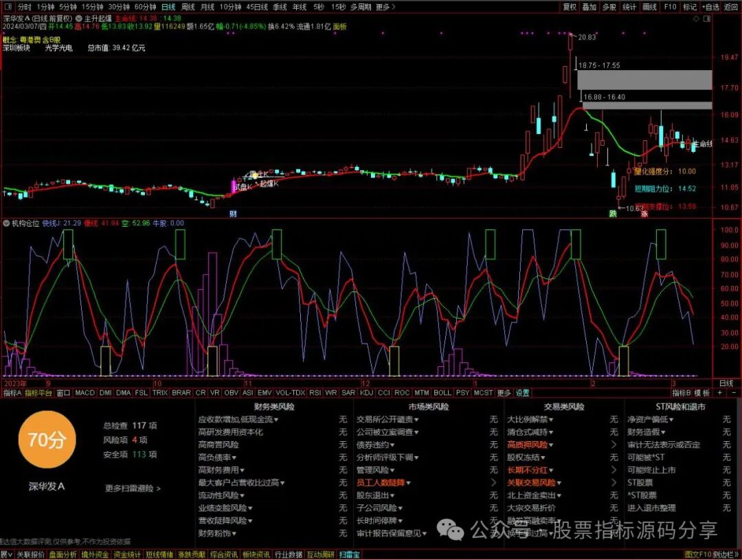The image size is (742, 560).
Task: Toggle the 侧边栏 sidebar button
Action: pyautogui.click(x=726, y=555)
